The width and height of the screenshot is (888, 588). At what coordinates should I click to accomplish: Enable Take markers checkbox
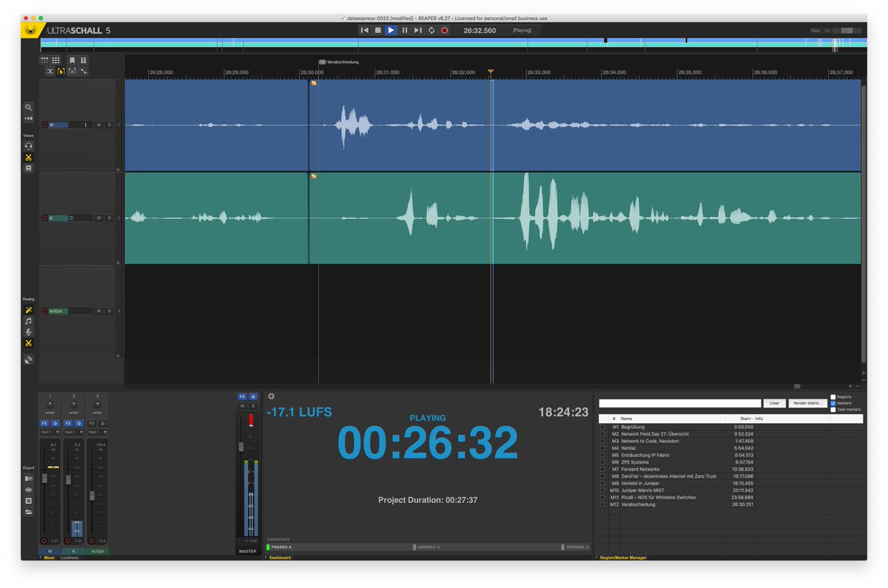coord(833,409)
